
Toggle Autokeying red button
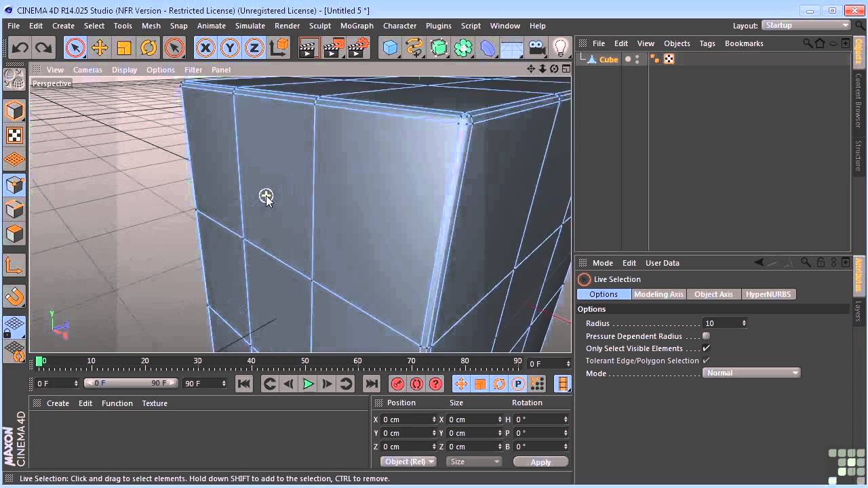coord(416,384)
